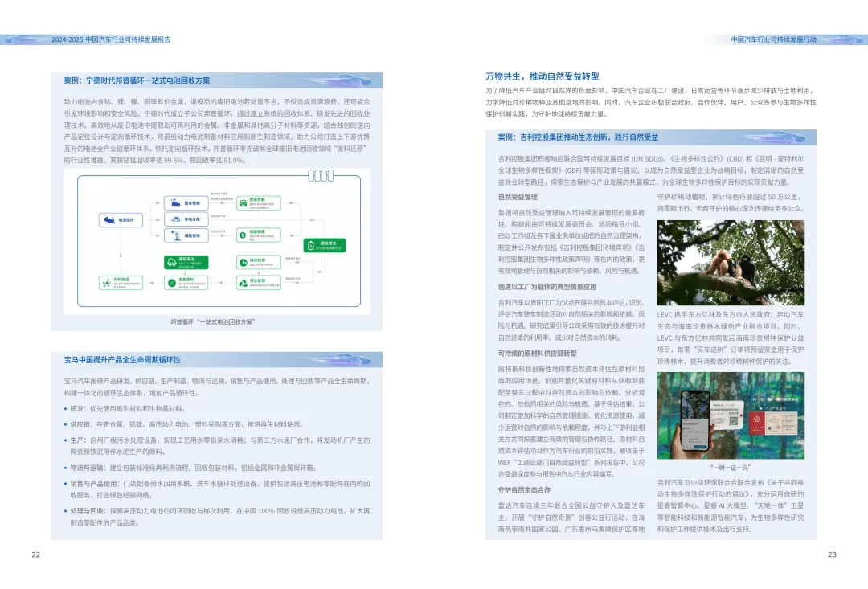Click the paragraph beginning LEVC 携手东方亿林

(x=730, y=337)
